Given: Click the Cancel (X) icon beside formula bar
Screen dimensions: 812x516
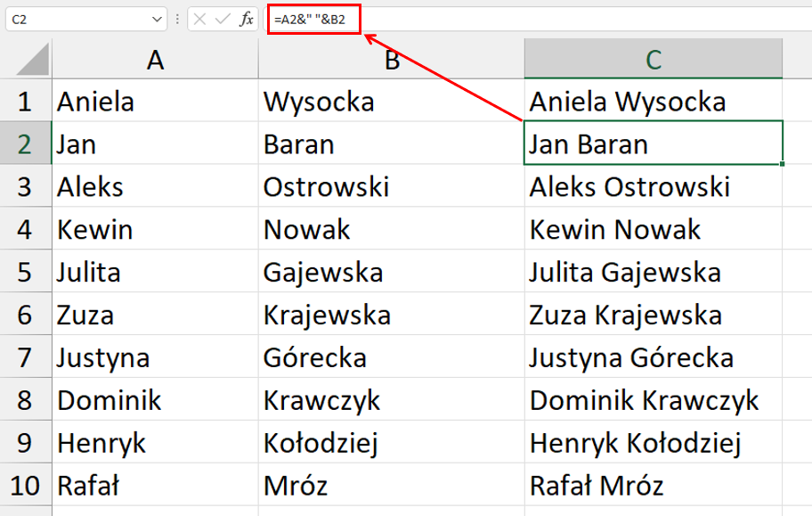Looking at the screenshot, I should pos(200,17).
